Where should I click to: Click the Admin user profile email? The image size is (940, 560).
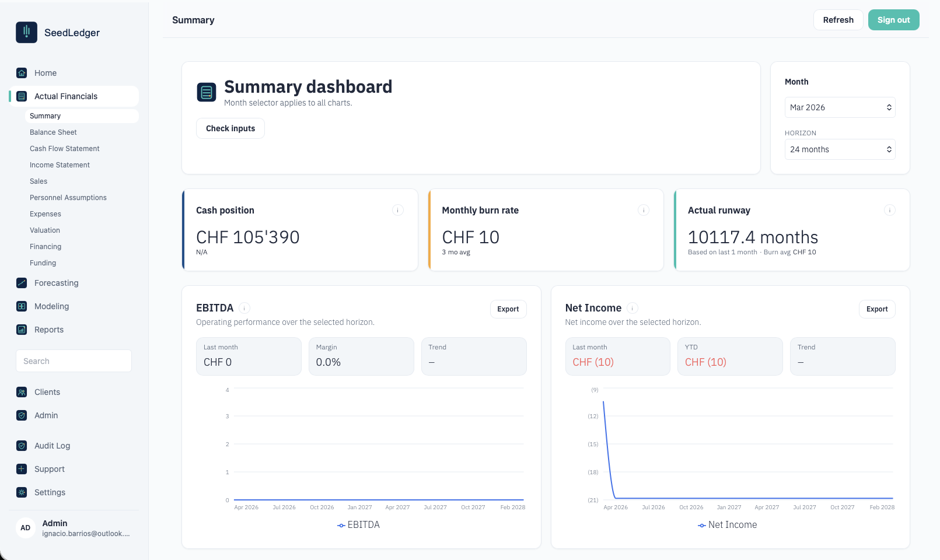point(86,534)
